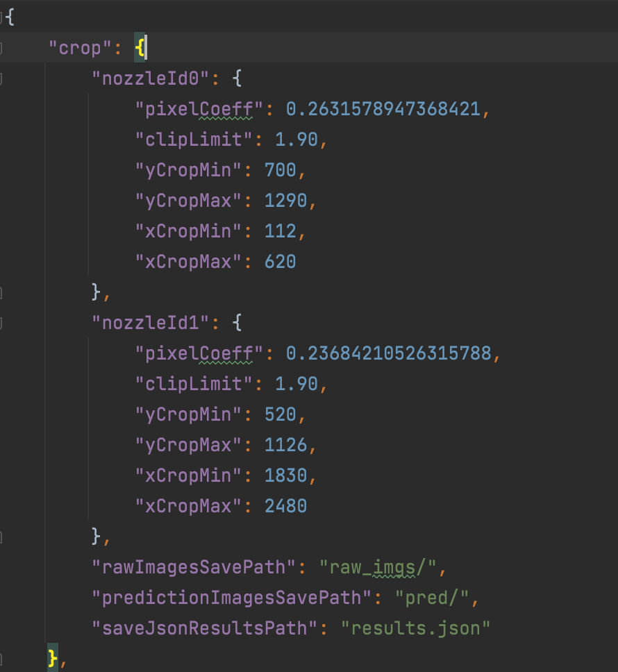
Task: Click the xCropMin value 1830
Action: coord(286,476)
